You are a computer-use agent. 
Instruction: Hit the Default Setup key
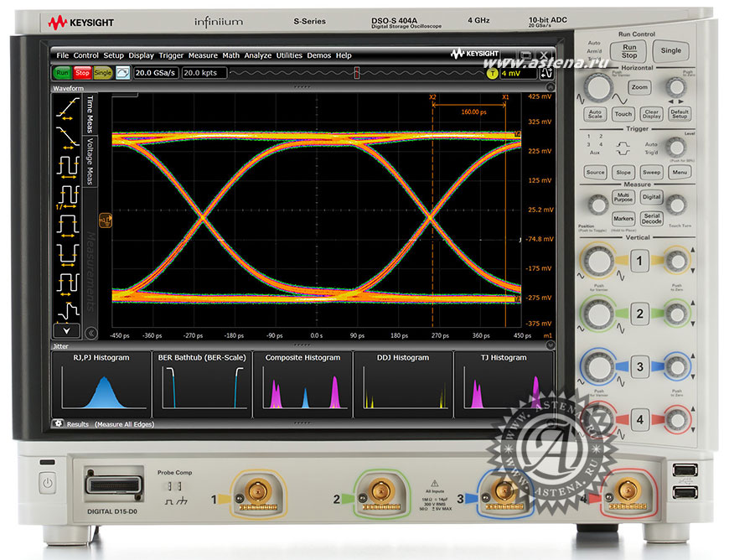[x=680, y=114]
